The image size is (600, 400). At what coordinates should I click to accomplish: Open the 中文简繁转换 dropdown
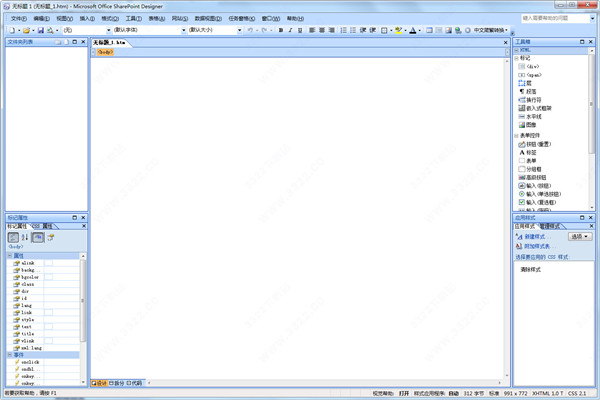point(491,30)
